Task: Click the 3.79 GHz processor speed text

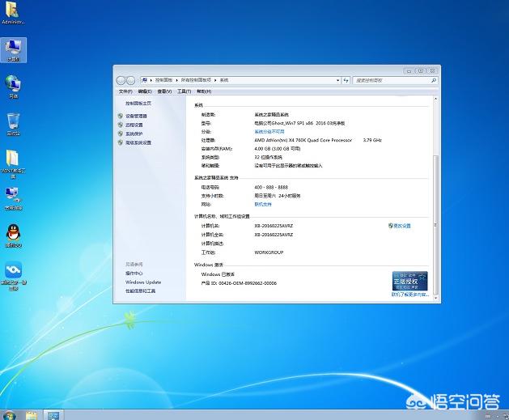Action: point(372,140)
